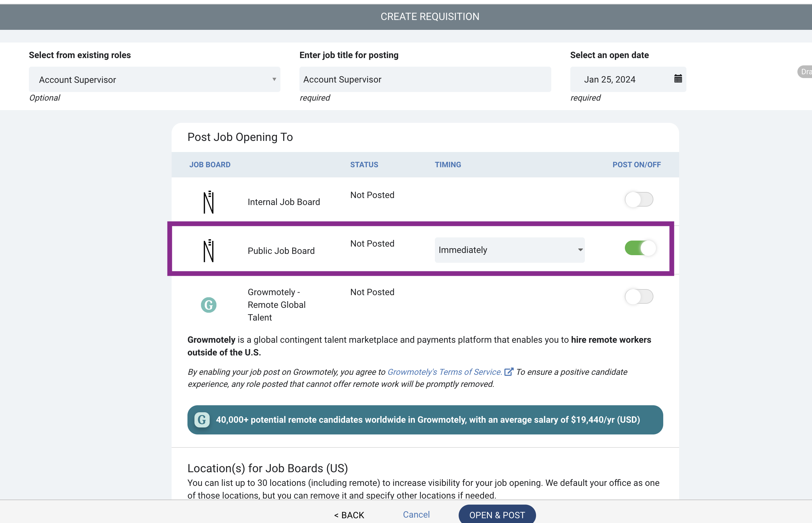The width and height of the screenshot is (812, 523).
Task: Click the POST ON/OFF column header
Action: [x=637, y=165]
